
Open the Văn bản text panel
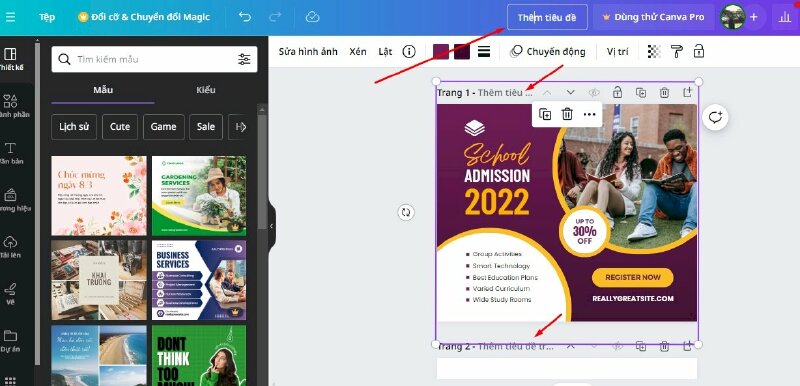(x=10, y=153)
